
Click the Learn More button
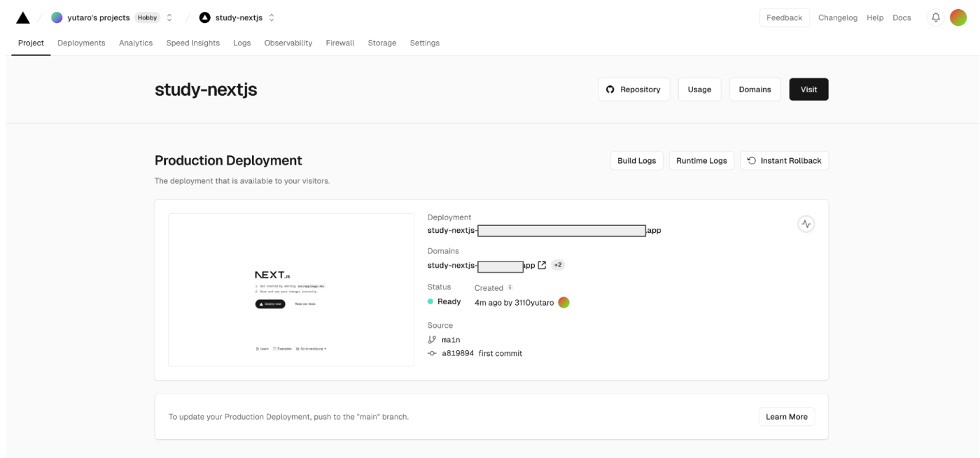787,417
